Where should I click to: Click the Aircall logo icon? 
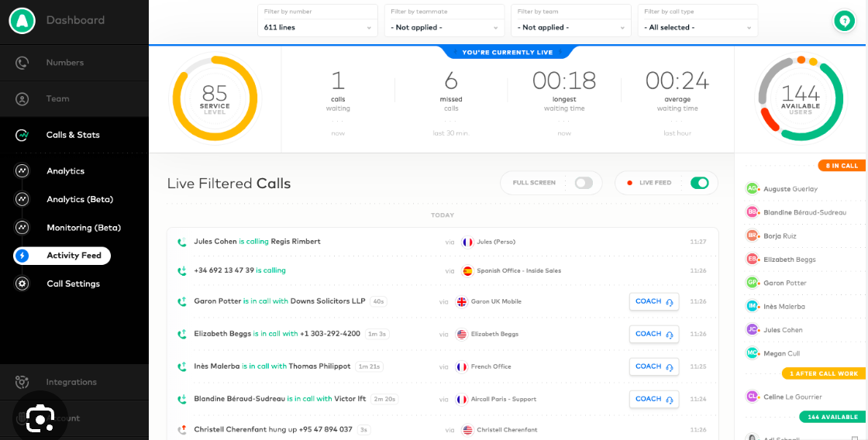tap(22, 21)
